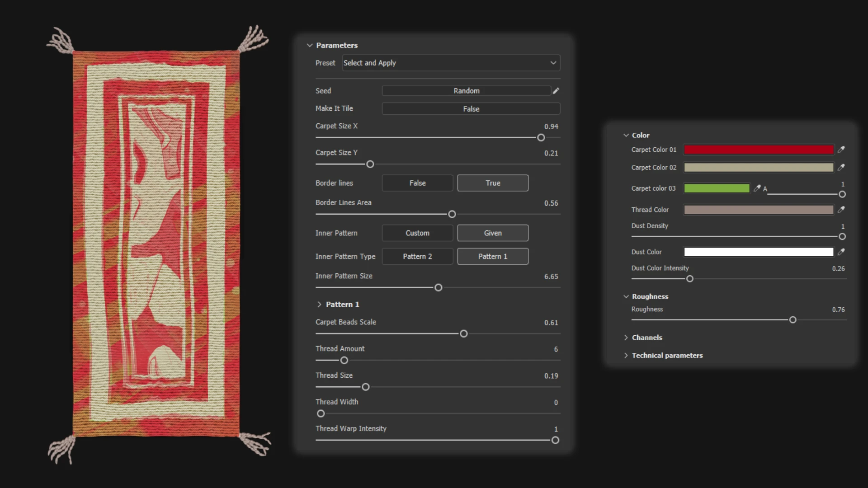Viewport: 868px width, 488px height.
Task: Select Pattern 1 as Inner Pattern Type
Action: 493,256
